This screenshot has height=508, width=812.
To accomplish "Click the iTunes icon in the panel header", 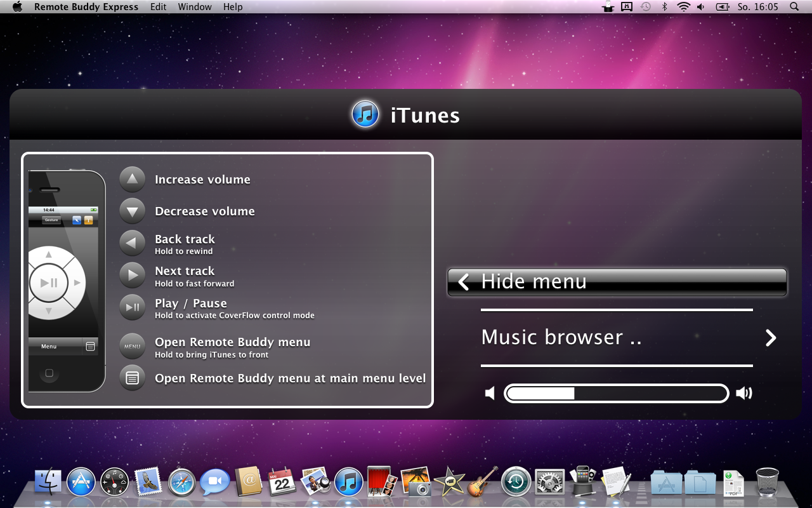I will coord(365,114).
